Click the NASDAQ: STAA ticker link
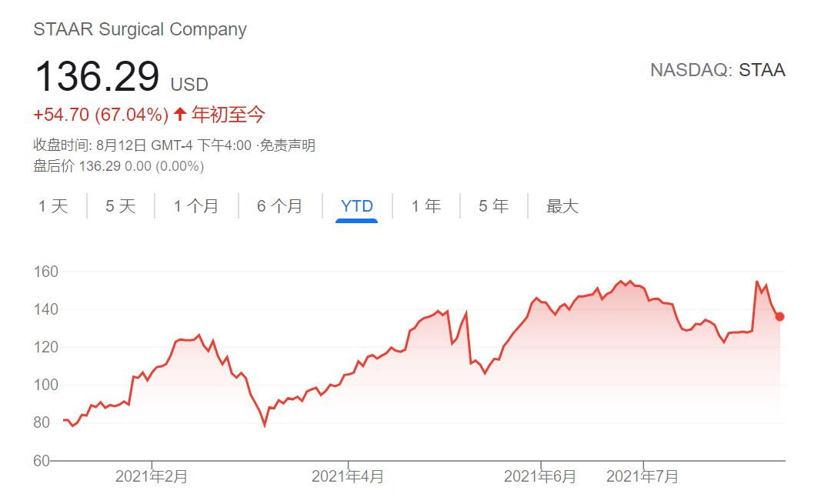 coord(719,70)
